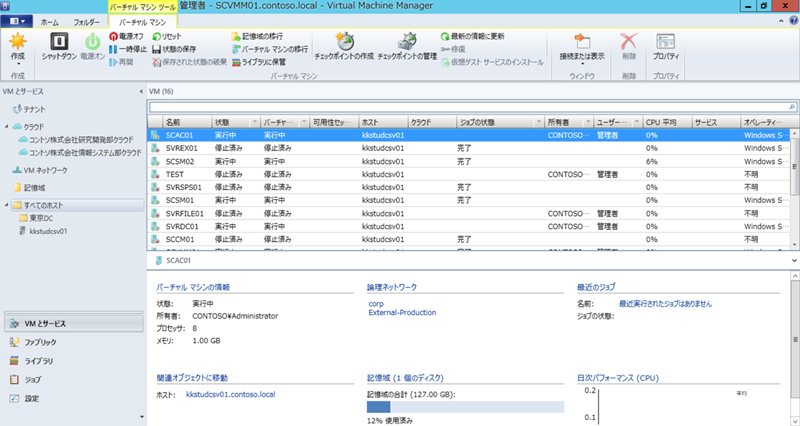The height and width of the screenshot is (426, 800).
Task: Select the VM とサービス workspace
Action: tap(74, 323)
